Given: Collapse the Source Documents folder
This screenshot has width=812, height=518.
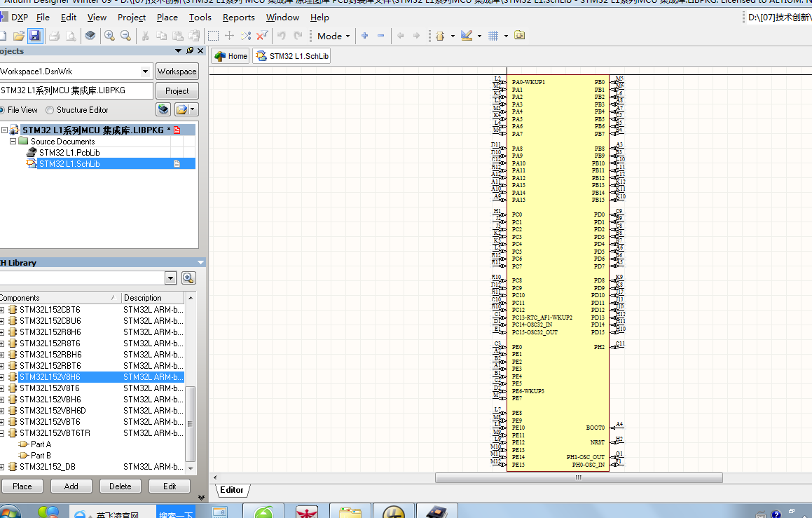Looking at the screenshot, I should click(x=13, y=141).
